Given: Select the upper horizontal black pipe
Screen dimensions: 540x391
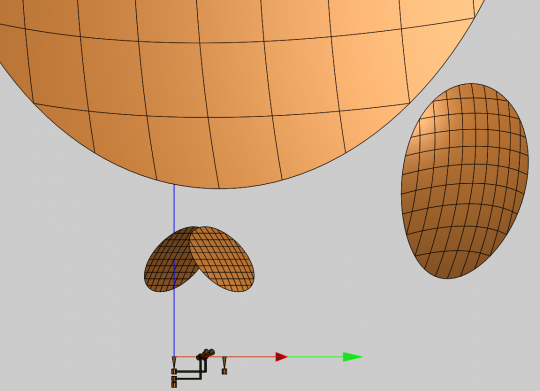Looking at the screenshot, I should [191, 371].
